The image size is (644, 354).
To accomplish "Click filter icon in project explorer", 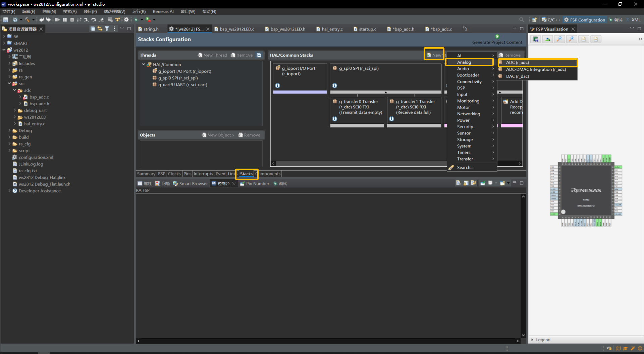I will point(107,29).
